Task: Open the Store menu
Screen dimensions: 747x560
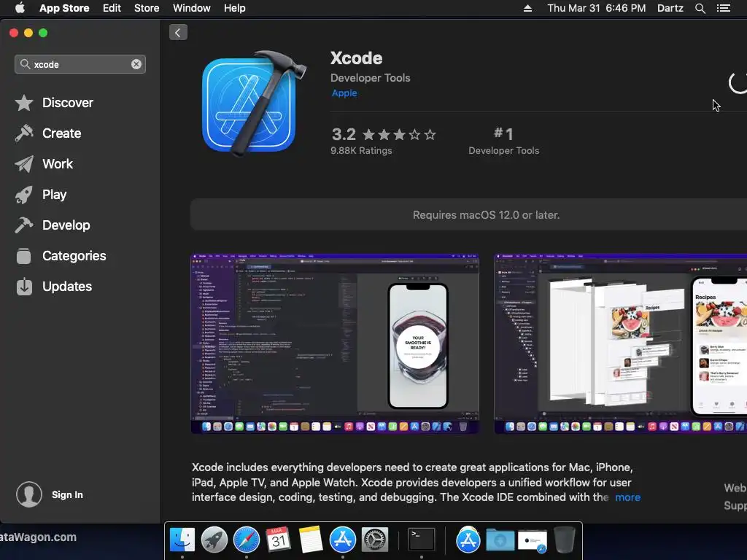Action: [x=147, y=8]
